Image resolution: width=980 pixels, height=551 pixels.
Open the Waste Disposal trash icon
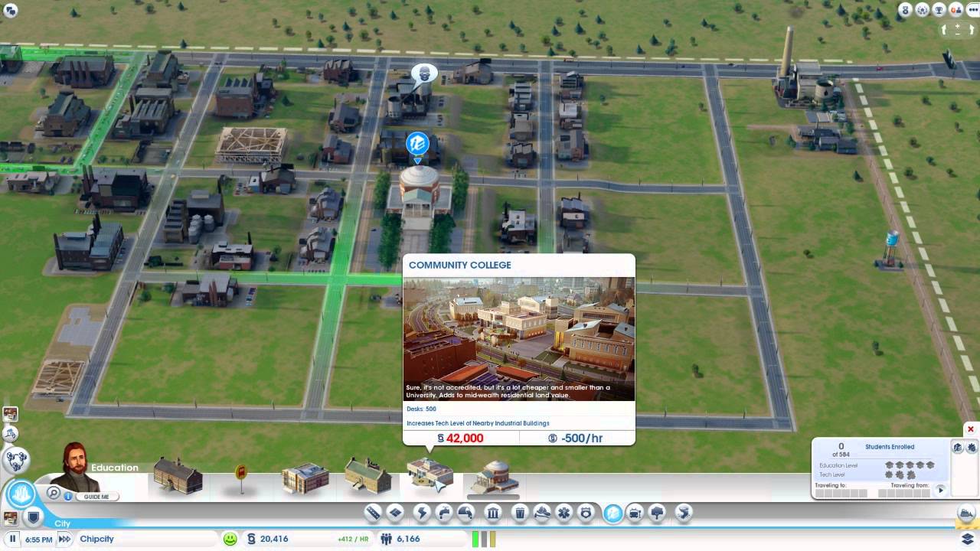(520, 514)
